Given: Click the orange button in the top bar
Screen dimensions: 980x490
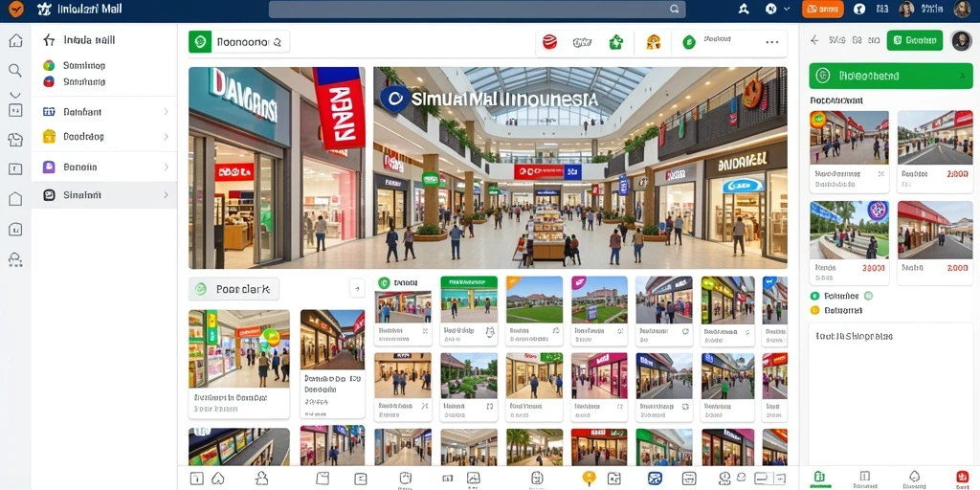Looking at the screenshot, I should tap(822, 9).
